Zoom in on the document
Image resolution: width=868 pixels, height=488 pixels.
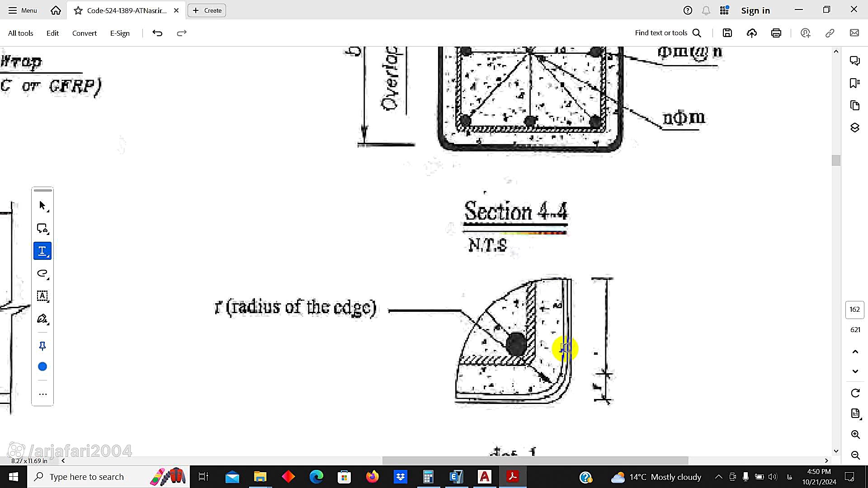(x=855, y=434)
